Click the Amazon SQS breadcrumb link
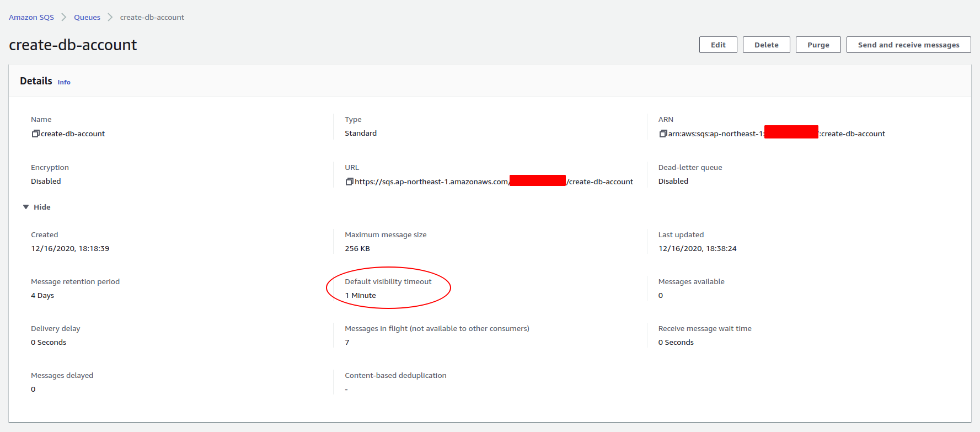Viewport: 980px width, 432px height. [x=31, y=17]
